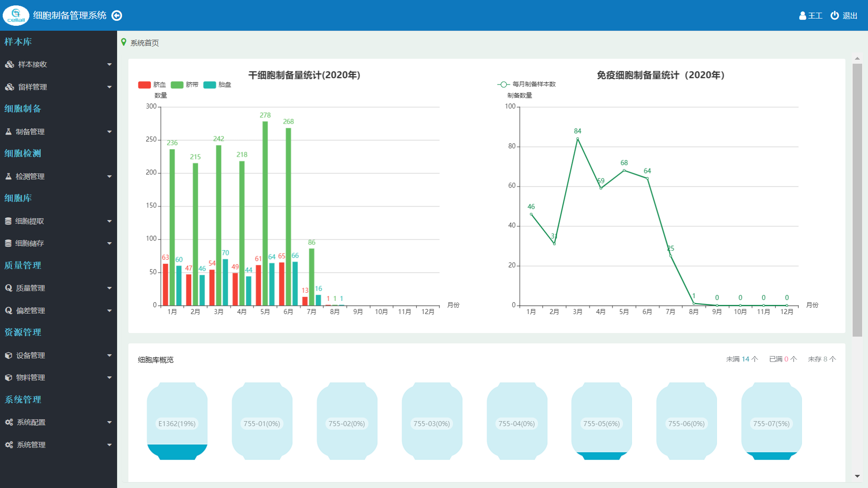The height and width of the screenshot is (488, 868).
Task: Click the 系统配置 gears icon
Action: tap(9, 422)
